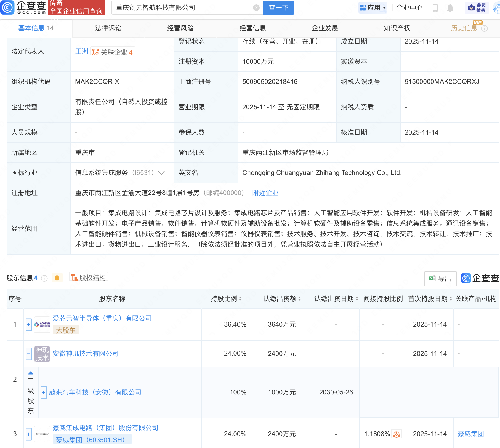Viewport: 500px width, 448px height.
Task: Open the 应用 dropdown menu
Action: coord(373,8)
